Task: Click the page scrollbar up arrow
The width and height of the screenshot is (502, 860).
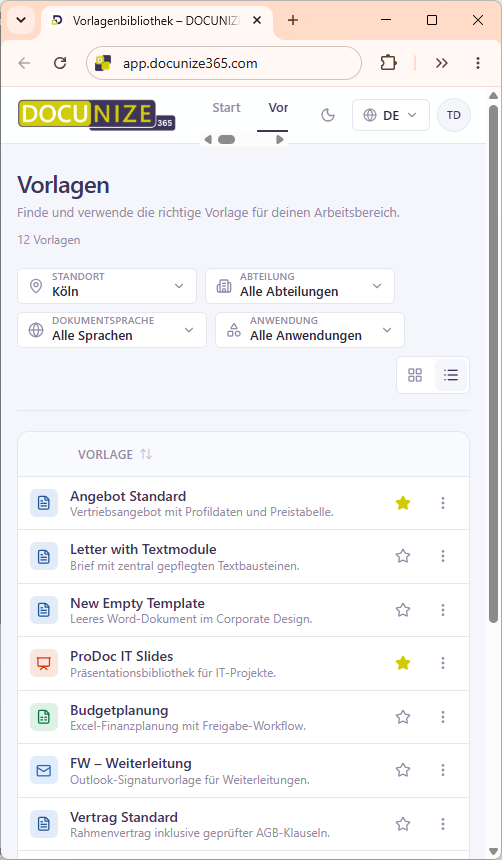Action: click(x=493, y=95)
